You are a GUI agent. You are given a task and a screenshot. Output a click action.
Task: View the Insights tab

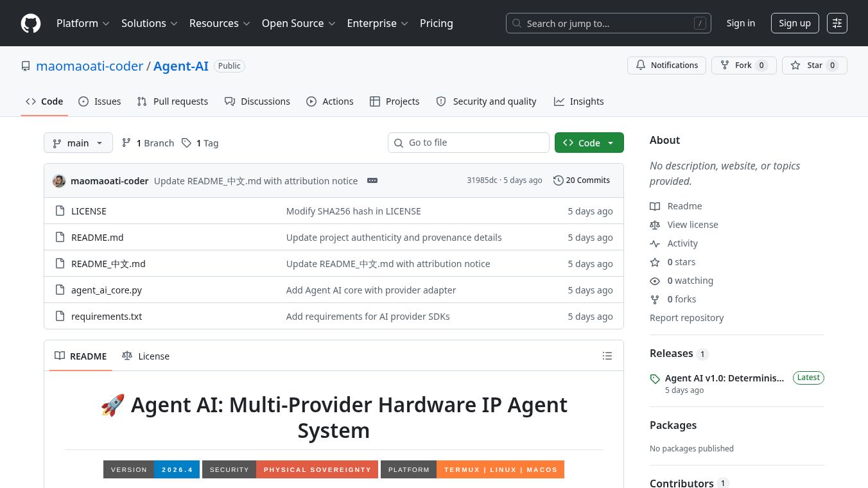(579, 101)
